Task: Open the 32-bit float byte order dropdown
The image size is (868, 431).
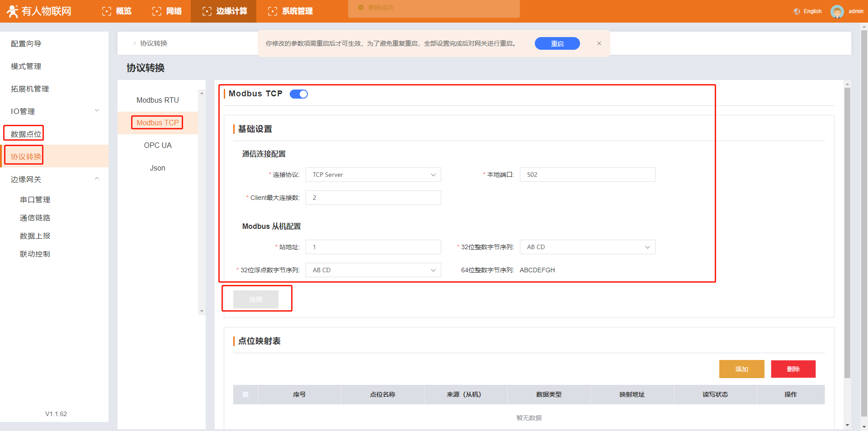Action: (x=373, y=270)
